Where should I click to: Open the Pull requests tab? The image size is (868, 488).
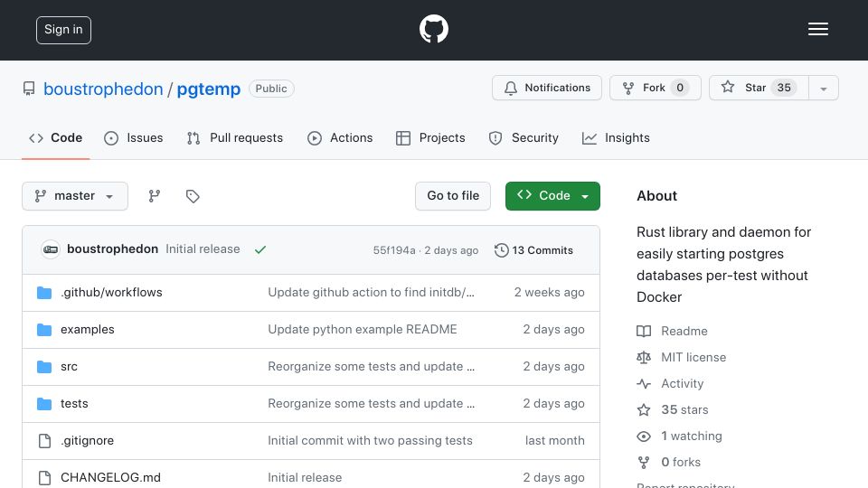click(235, 137)
